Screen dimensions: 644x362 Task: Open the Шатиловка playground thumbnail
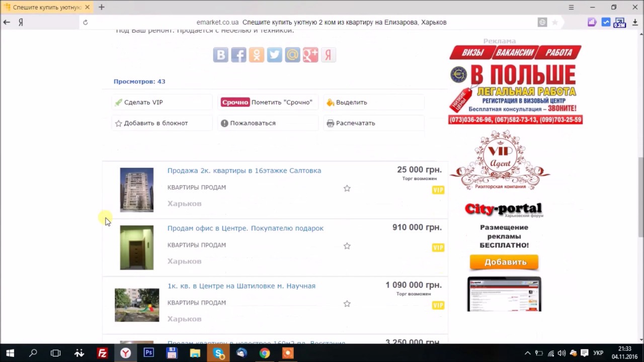tap(137, 305)
